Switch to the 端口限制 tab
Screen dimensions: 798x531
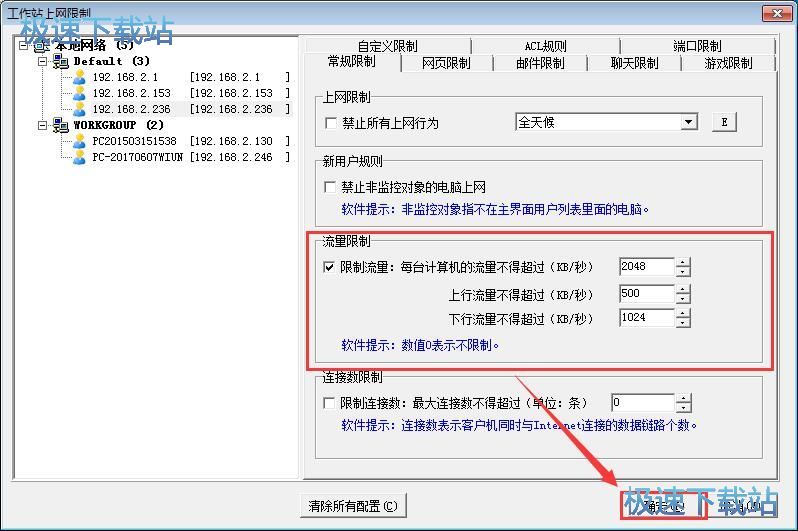(x=697, y=46)
